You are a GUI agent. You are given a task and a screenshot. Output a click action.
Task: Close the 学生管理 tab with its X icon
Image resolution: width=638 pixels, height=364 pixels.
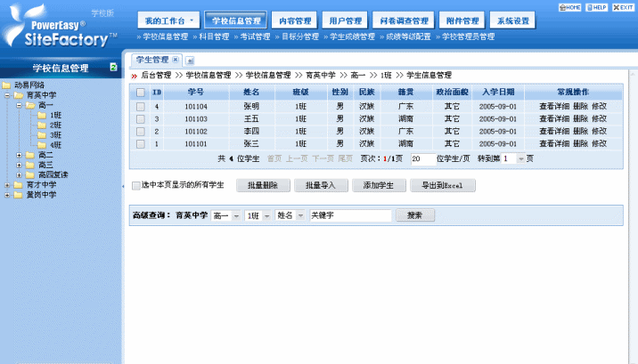point(175,60)
